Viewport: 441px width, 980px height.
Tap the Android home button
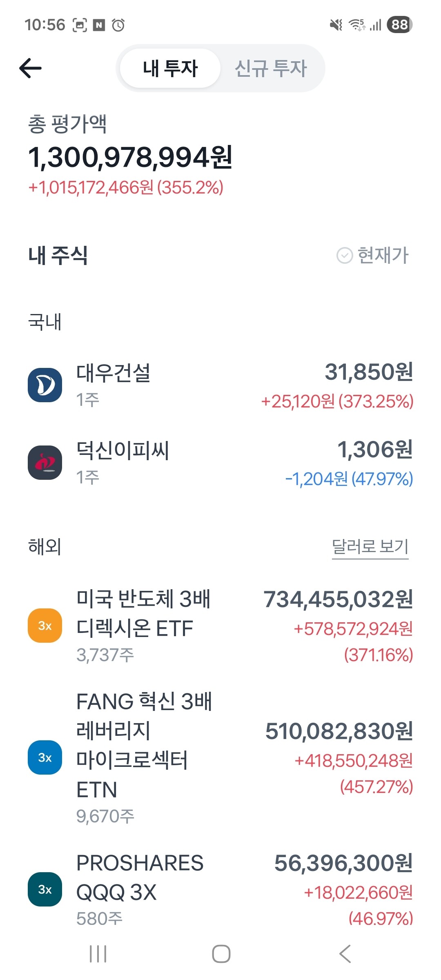click(221, 954)
